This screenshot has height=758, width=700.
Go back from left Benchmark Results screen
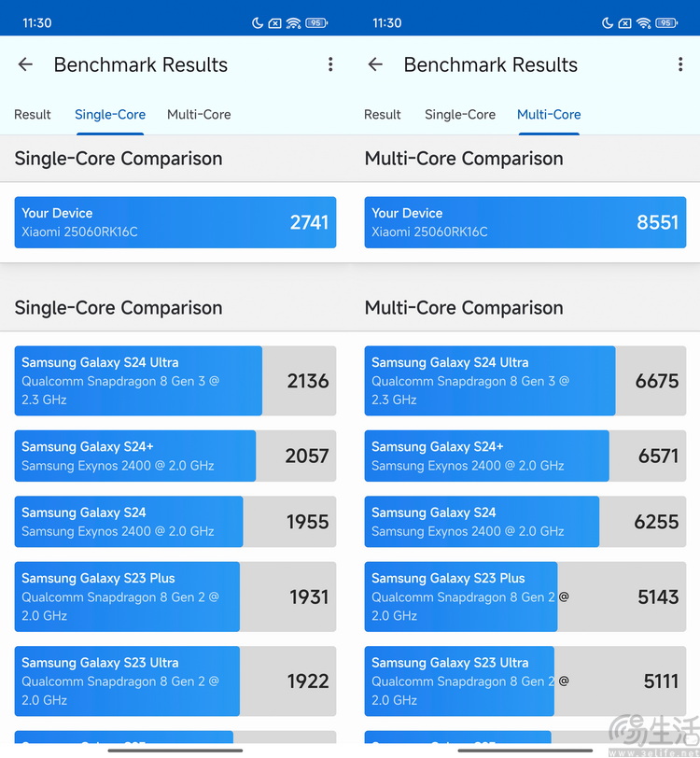coord(25,64)
